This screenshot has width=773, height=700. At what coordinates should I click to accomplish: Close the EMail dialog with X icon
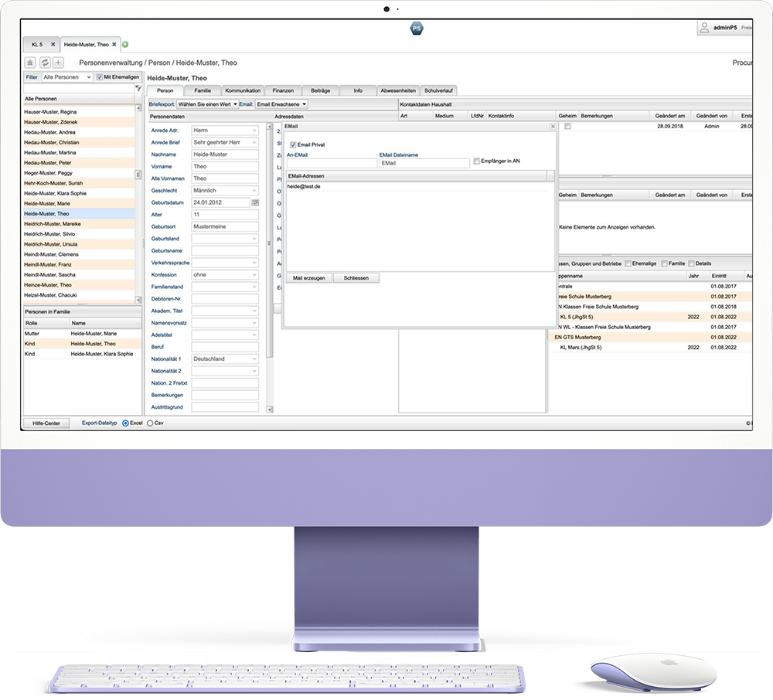552,125
